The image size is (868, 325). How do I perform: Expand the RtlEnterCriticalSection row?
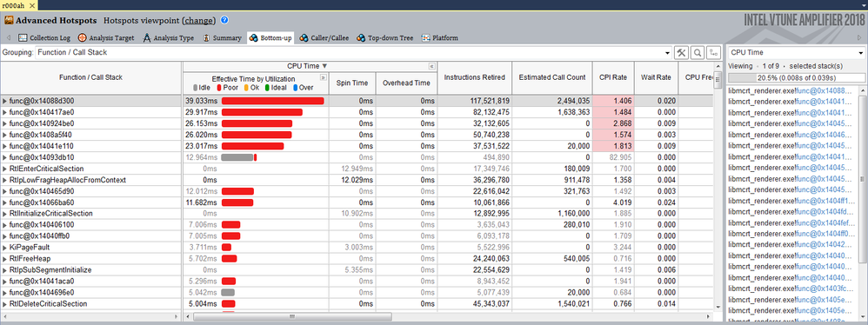[5, 169]
